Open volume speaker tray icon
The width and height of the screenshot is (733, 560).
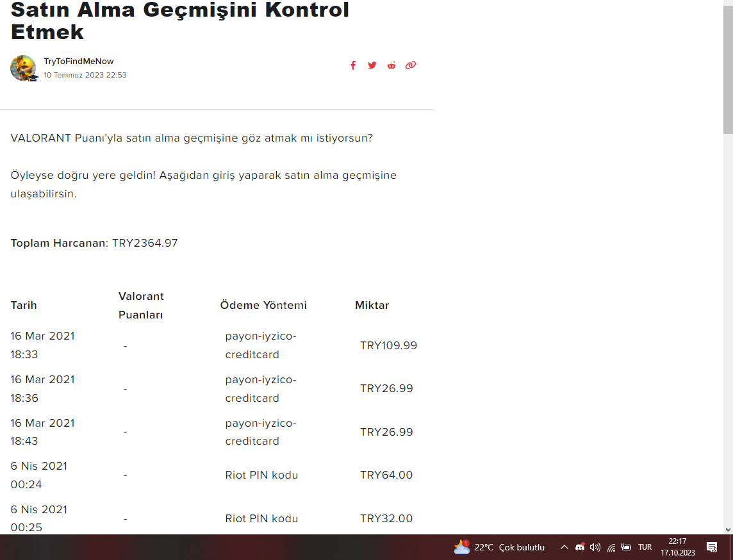pos(595,547)
